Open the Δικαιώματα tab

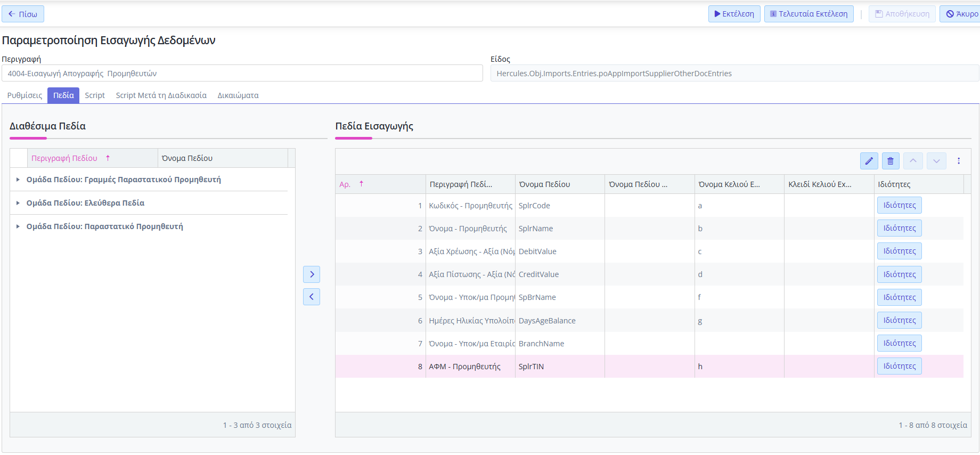pyautogui.click(x=238, y=95)
